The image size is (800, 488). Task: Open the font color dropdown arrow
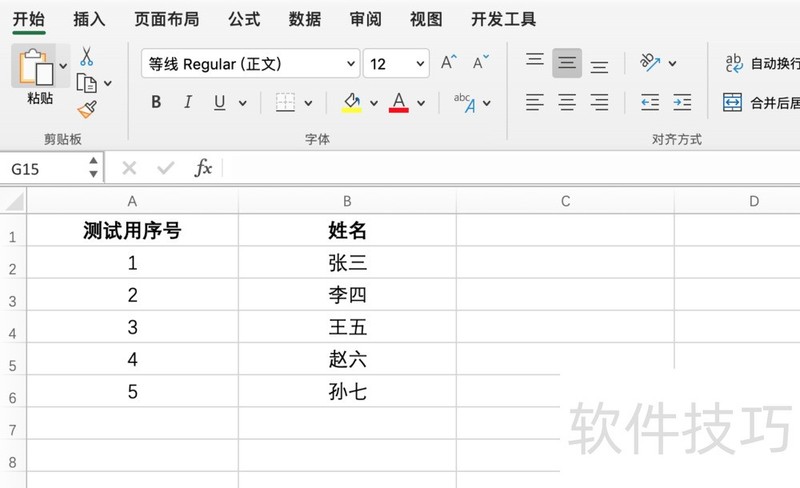pos(421,103)
